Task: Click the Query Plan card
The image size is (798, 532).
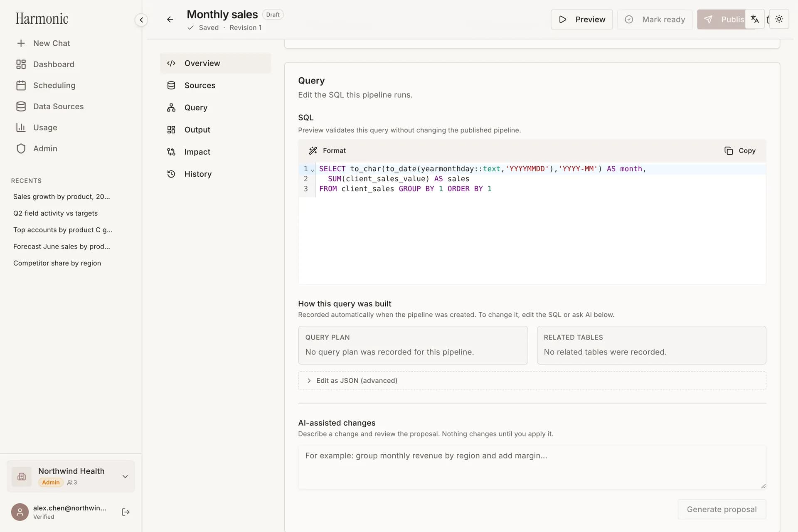Action: click(x=413, y=345)
